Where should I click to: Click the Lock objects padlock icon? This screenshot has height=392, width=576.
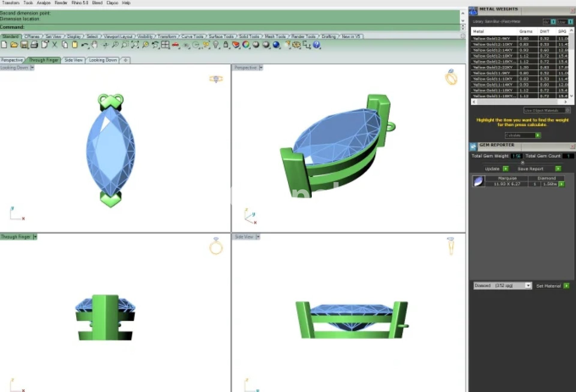click(x=226, y=45)
